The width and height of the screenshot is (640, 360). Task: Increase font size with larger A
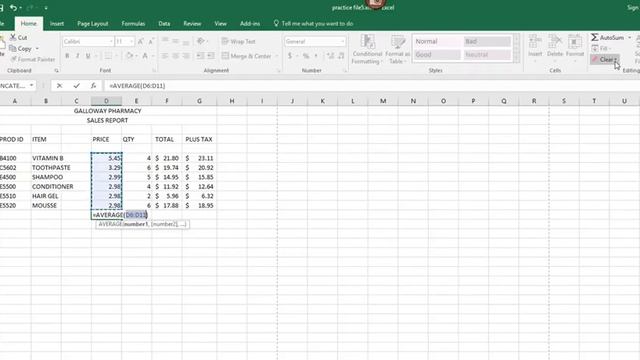140,41
